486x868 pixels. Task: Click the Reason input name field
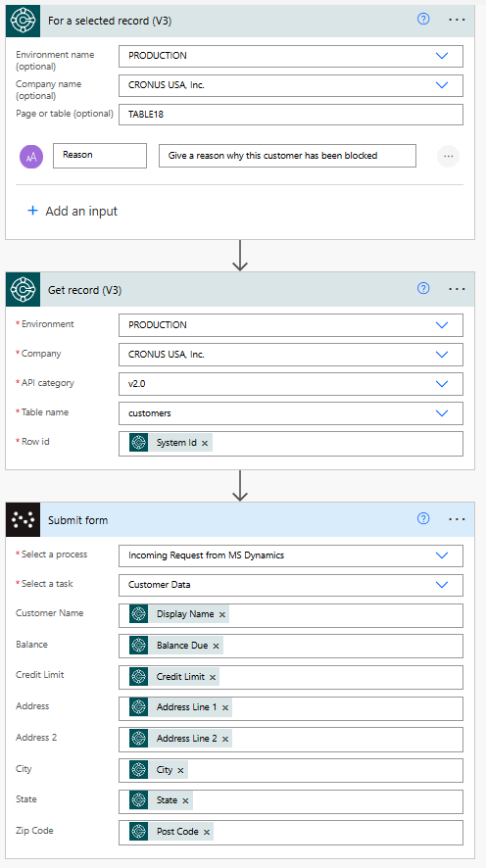[x=100, y=156]
